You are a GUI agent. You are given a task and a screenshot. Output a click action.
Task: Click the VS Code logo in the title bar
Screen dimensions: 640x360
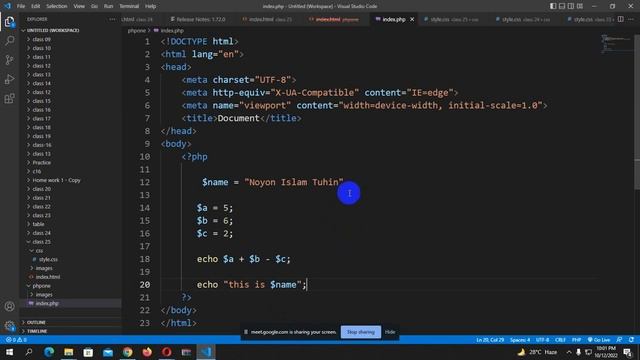pyautogui.click(x=7, y=6)
